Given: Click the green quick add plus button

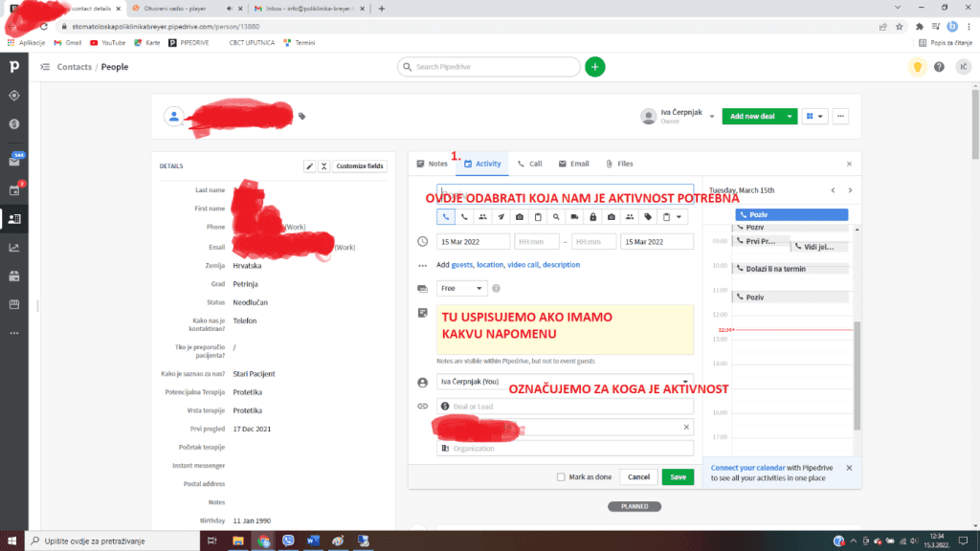Looking at the screenshot, I should coord(595,67).
